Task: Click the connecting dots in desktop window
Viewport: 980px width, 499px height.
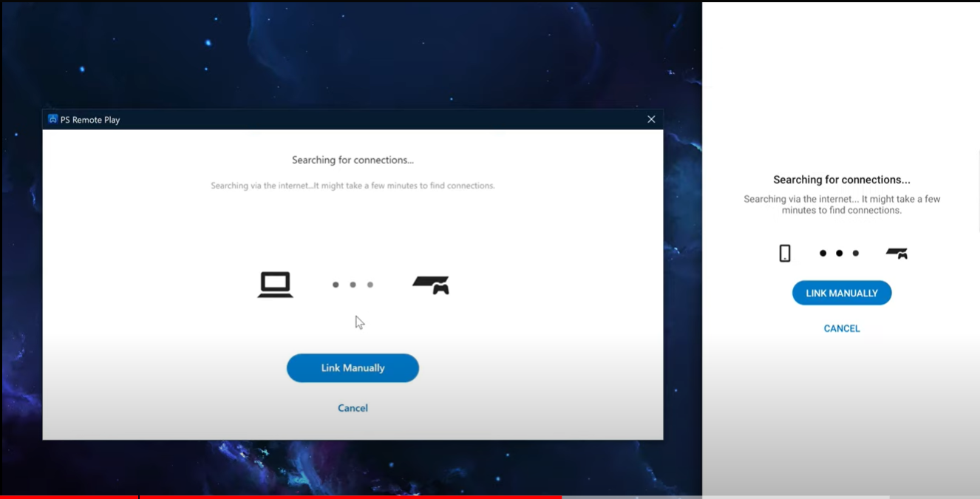Action: (353, 285)
